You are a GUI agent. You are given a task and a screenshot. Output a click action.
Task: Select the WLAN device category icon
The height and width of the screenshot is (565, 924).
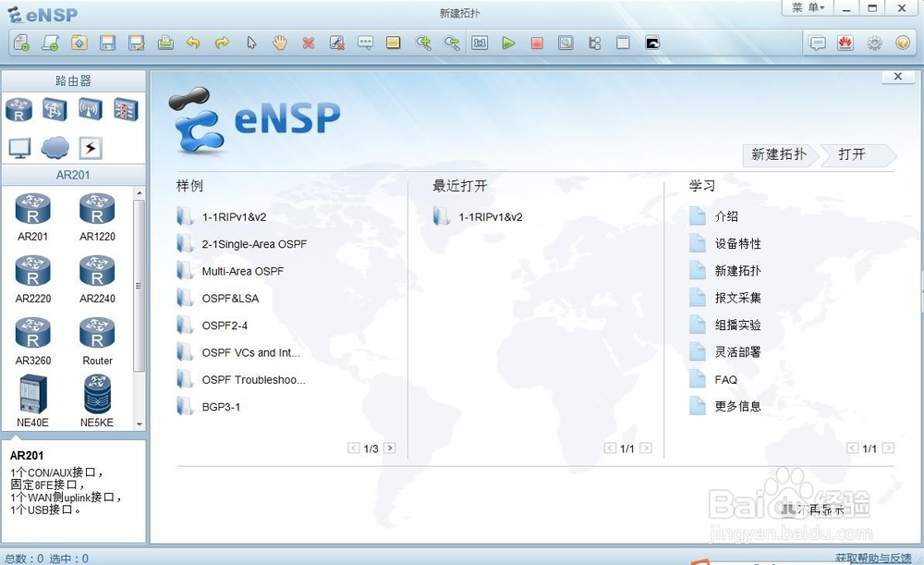(91, 110)
